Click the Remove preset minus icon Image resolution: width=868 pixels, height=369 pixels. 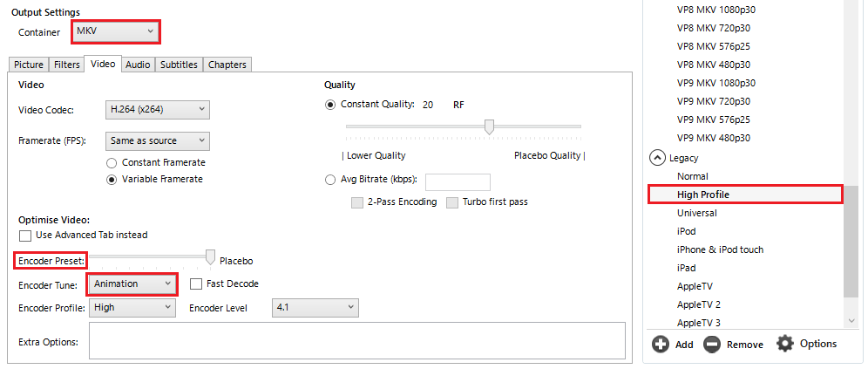(x=712, y=344)
